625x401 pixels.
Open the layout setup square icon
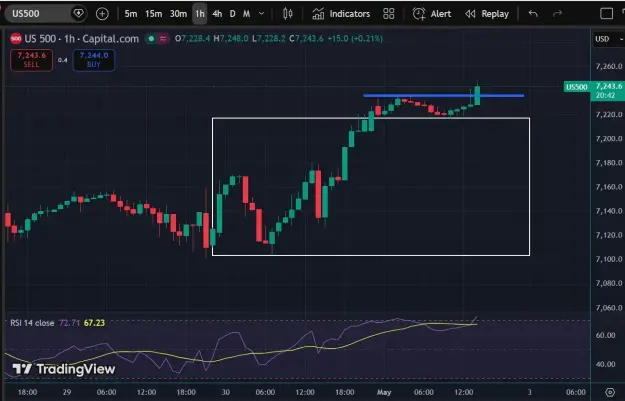[606, 14]
